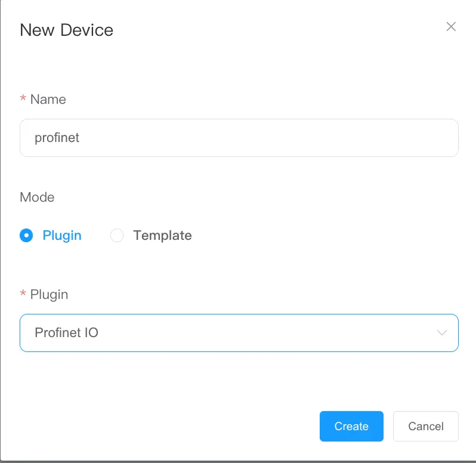Click the Template radio label text
The image size is (476, 463).
(162, 236)
